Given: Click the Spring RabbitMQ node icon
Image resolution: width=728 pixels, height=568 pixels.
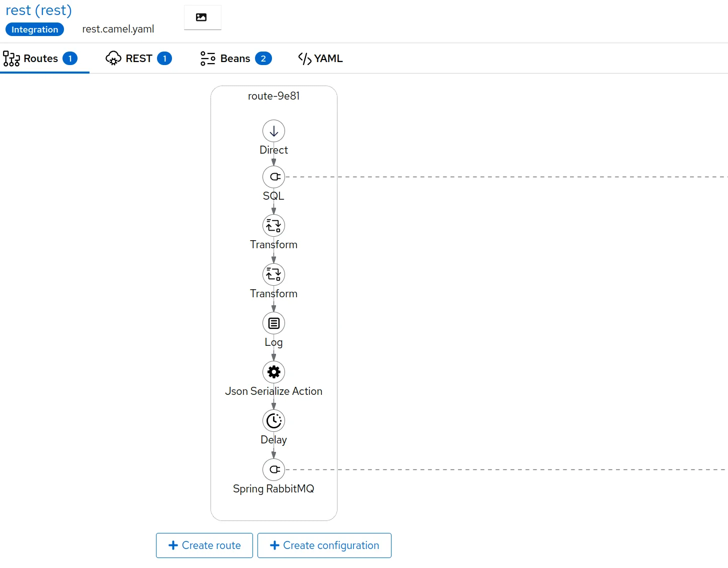Looking at the screenshot, I should (x=273, y=469).
